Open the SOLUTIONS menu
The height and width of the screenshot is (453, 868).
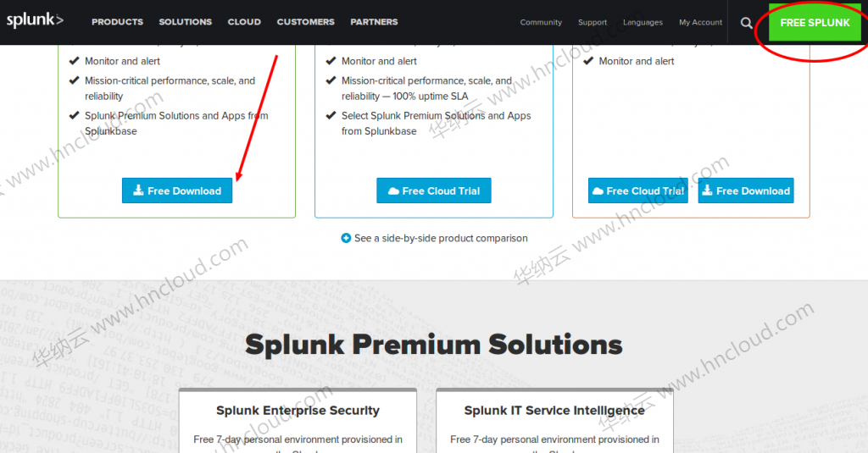point(186,22)
